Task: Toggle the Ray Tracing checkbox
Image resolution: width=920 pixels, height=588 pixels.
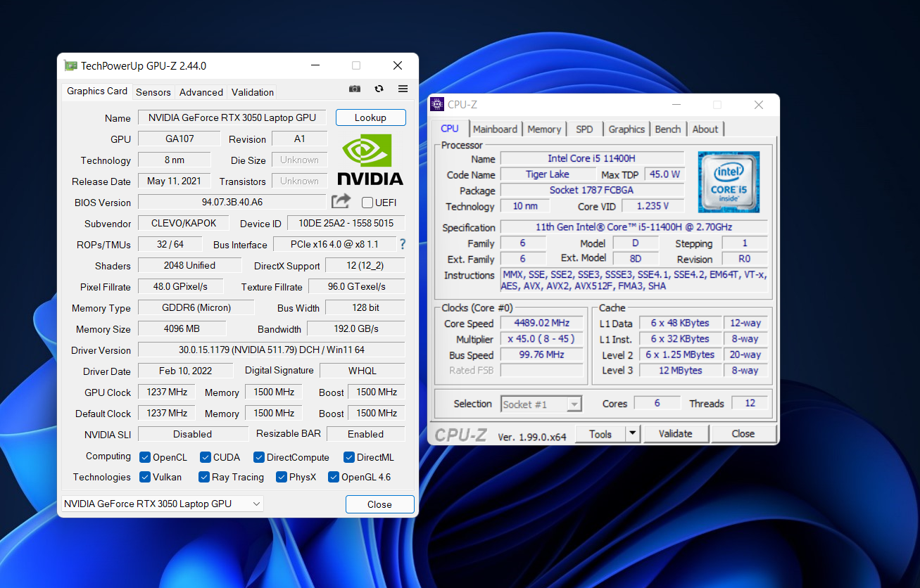Action: (x=204, y=477)
